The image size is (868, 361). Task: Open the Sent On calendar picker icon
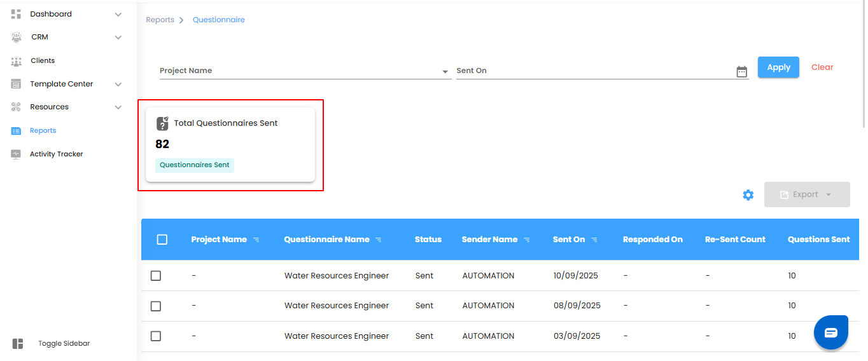tap(741, 71)
